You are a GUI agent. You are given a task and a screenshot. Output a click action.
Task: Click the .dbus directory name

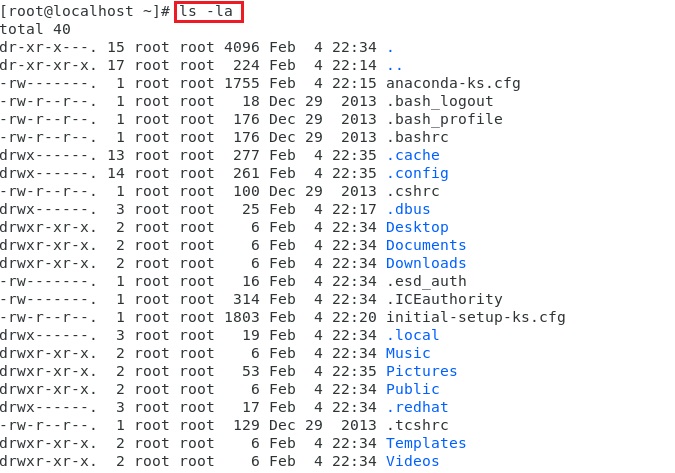pos(408,209)
